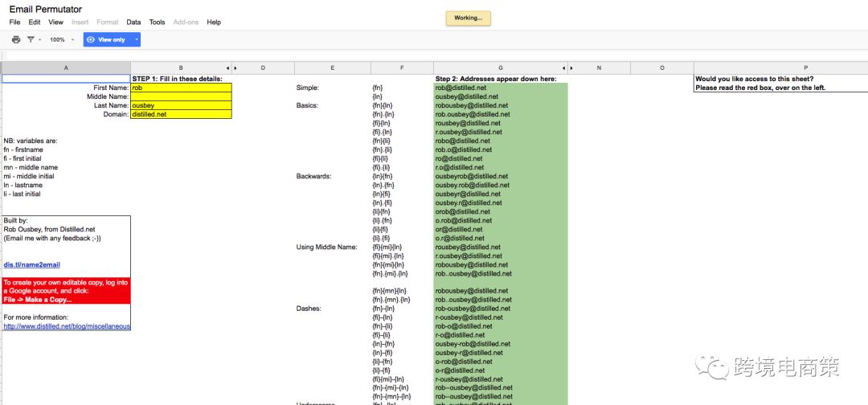This screenshot has width=868, height=405.
Task: Open the 100% zoom level dropdown
Action: click(62, 39)
